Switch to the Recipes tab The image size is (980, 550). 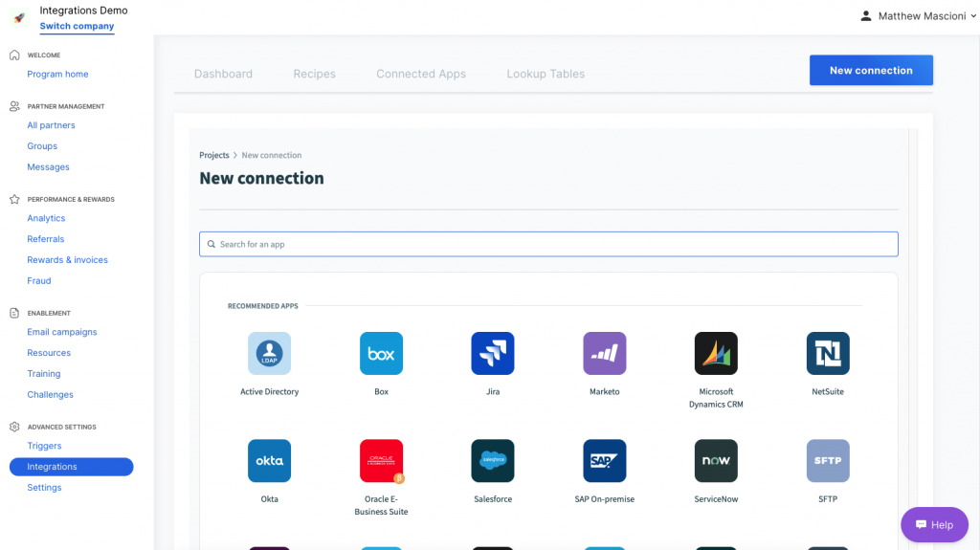pyautogui.click(x=314, y=74)
